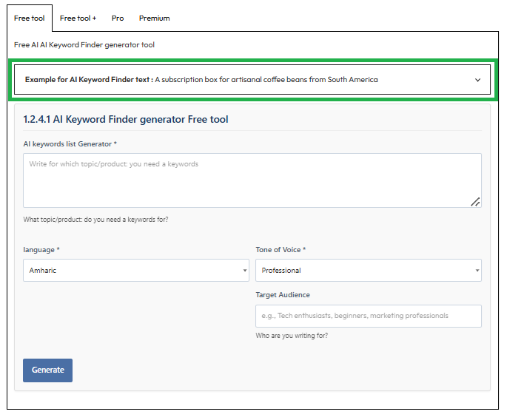Click the 'language' field label
This screenshot has height=420, width=507.
click(x=41, y=250)
